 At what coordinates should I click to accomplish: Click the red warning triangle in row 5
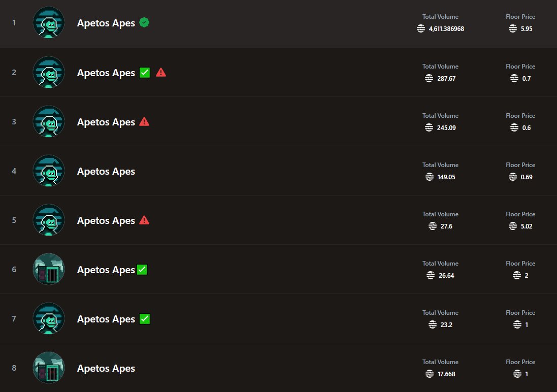(x=144, y=220)
